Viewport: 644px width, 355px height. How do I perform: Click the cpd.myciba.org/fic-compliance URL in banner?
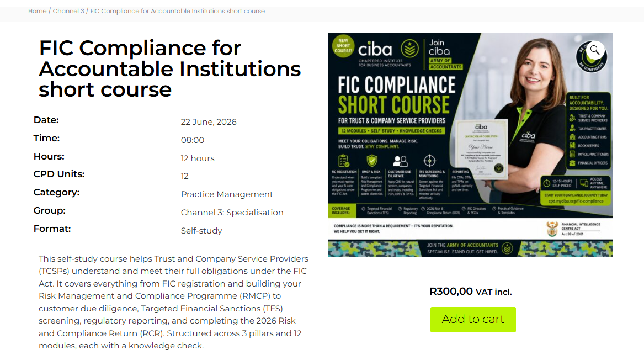coord(576,202)
